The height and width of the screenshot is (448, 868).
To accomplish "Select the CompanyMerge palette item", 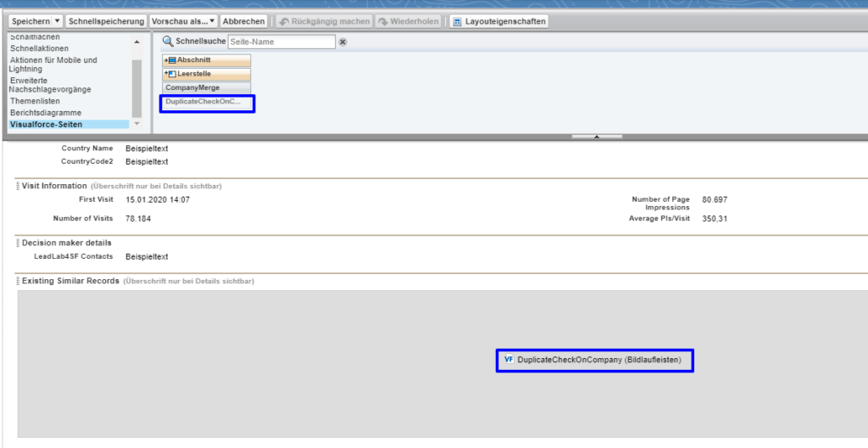I will click(207, 87).
